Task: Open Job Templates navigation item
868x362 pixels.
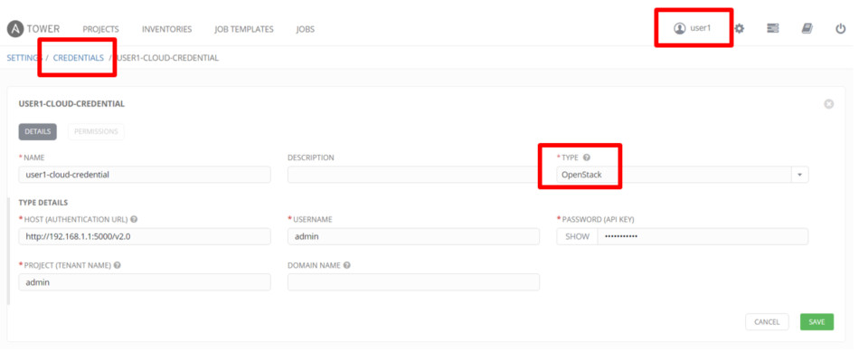Action: (x=244, y=29)
